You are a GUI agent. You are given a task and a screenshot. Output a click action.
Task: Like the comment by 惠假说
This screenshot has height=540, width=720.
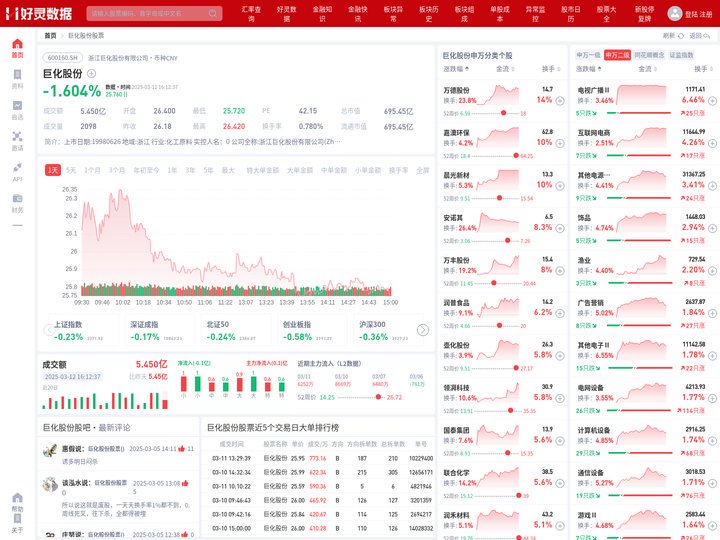pyautogui.click(x=181, y=449)
